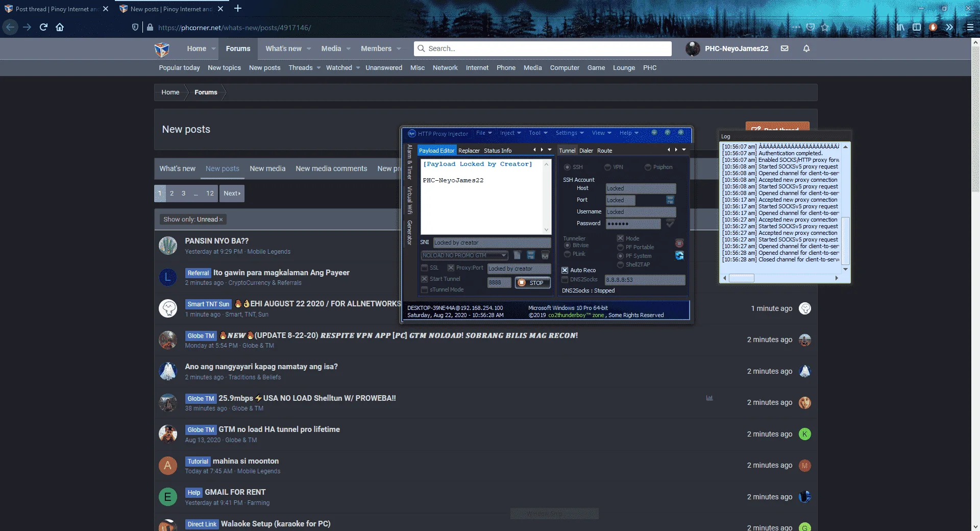Toggle the Start Tunnel checkbox
Viewport: 980px width, 531px height.
pyautogui.click(x=424, y=279)
